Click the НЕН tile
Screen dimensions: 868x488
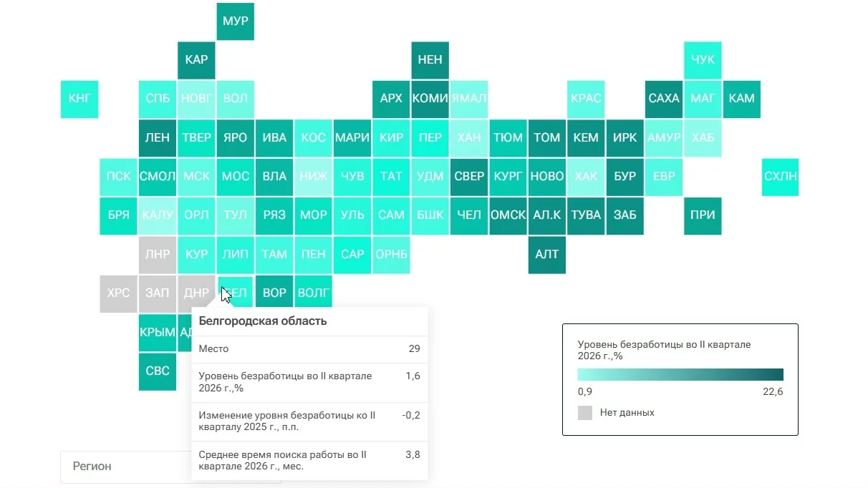430,59
